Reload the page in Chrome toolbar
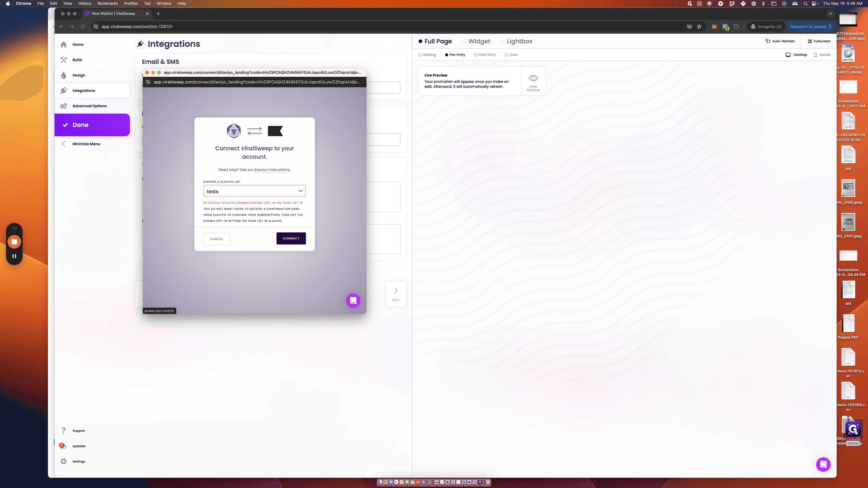The image size is (868, 488). [83, 27]
